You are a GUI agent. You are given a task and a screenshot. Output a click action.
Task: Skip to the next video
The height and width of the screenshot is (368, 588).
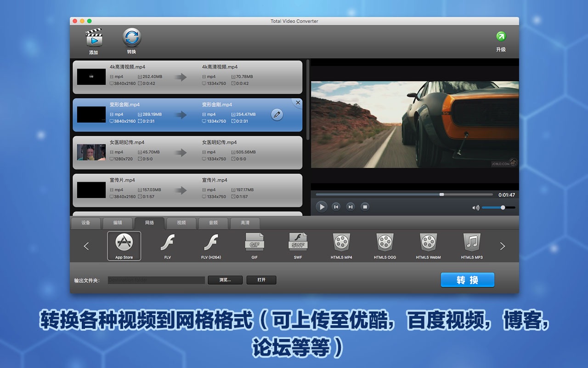[x=351, y=207]
